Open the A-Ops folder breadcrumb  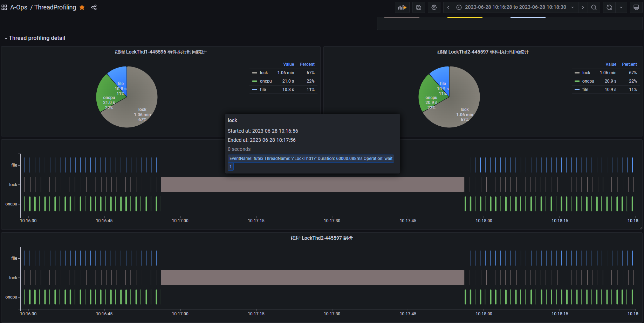pos(19,7)
